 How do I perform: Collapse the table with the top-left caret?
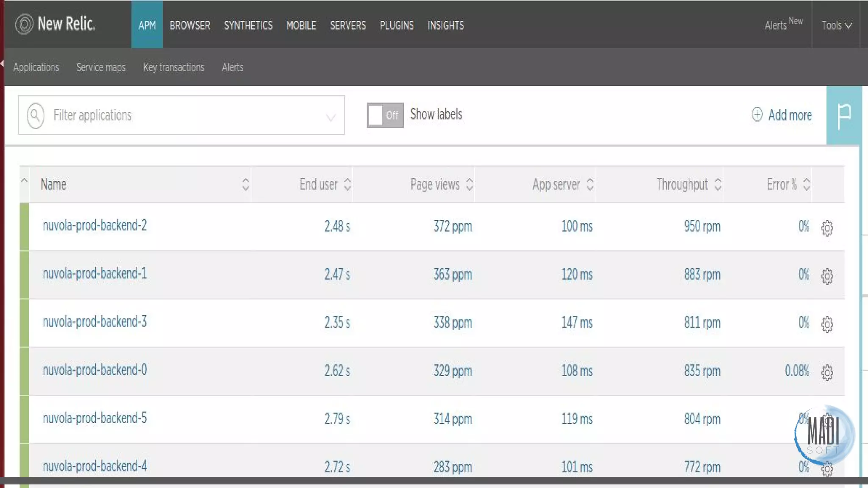pyautogui.click(x=24, y=181)
